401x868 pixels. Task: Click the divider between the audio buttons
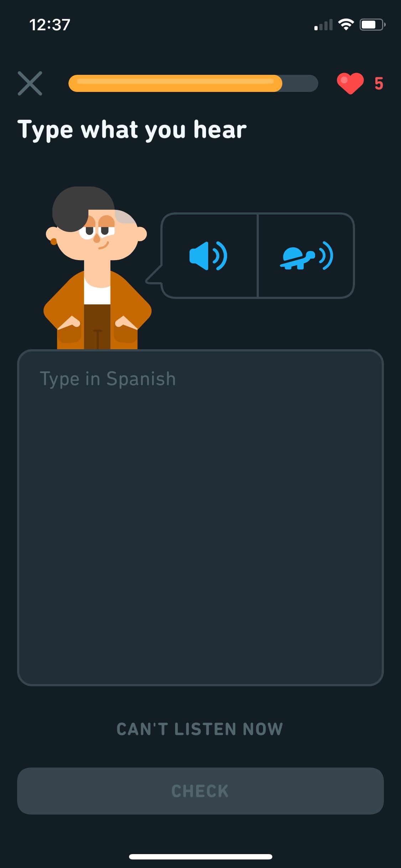tap(257, 255)
